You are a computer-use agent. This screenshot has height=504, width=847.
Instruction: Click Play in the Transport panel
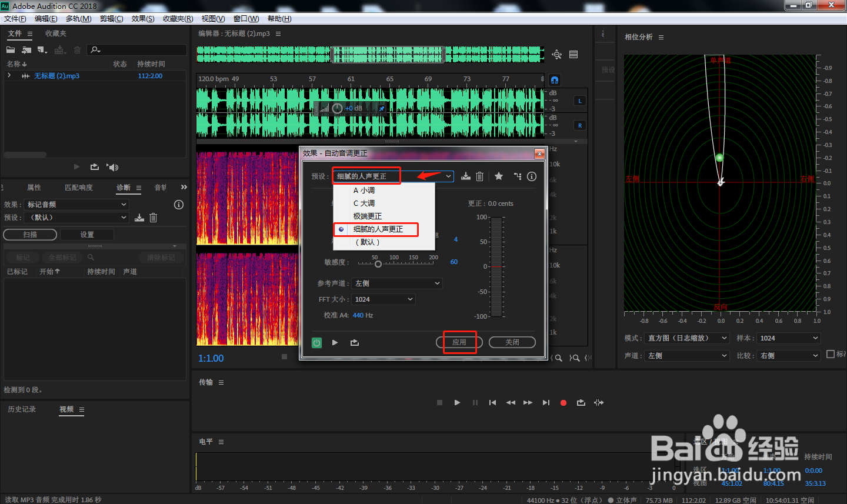pyautogui.click(x=457, y=403)
